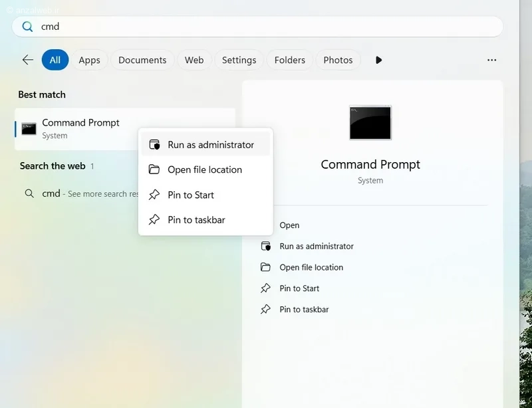Click pin icon beside details-pane Pin to taskbar
This screenshot has height=408, width=532.
click(265, 309)
